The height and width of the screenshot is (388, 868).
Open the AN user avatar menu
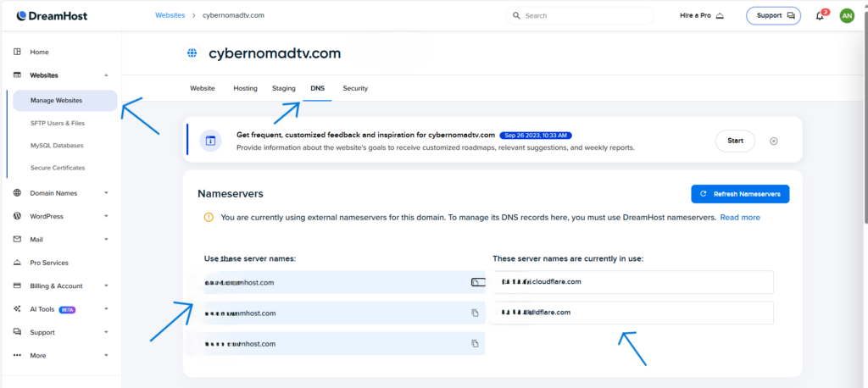point(846,16)
